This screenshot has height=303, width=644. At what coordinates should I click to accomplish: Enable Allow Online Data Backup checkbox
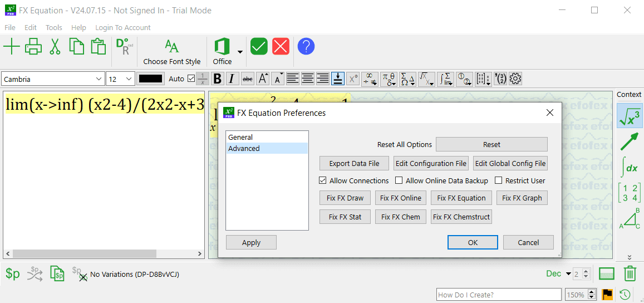(399, 180)
